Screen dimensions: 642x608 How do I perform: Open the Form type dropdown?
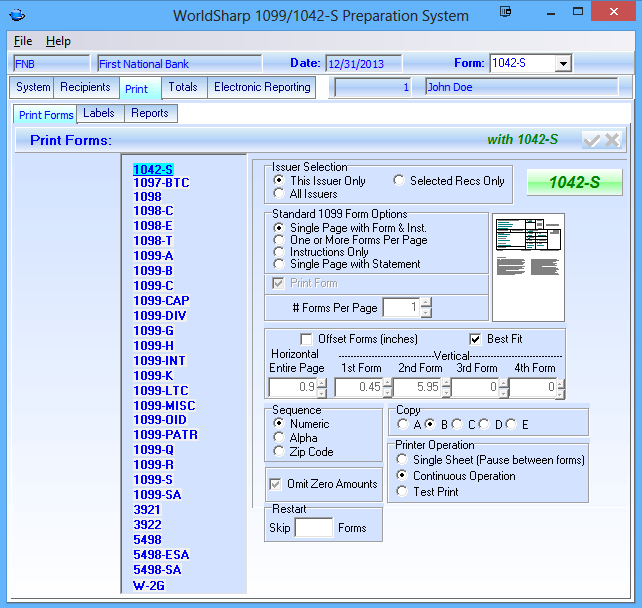tap(563, 64)
